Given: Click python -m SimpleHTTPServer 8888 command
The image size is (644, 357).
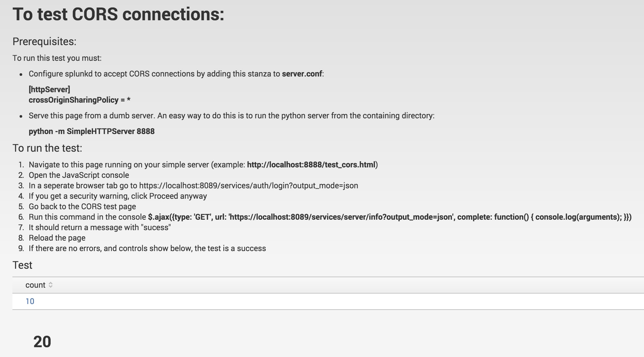Looking at the screenshot, I should 92,131.
